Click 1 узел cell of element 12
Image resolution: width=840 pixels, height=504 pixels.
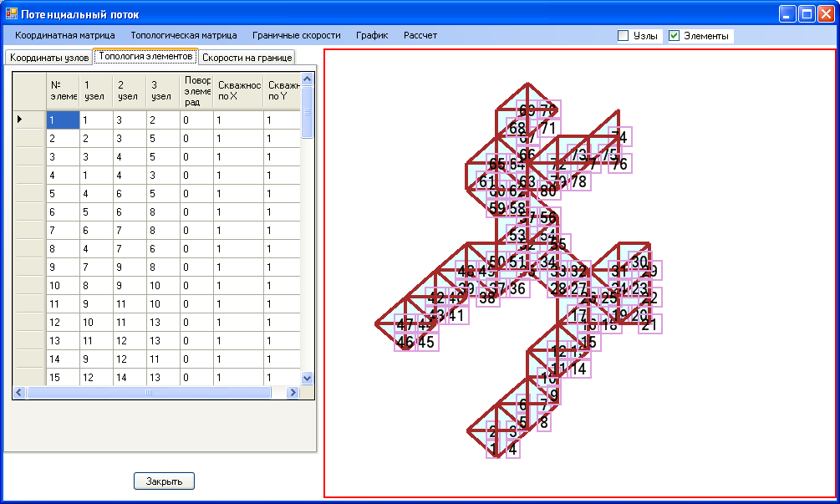click(x=96, y=323)
